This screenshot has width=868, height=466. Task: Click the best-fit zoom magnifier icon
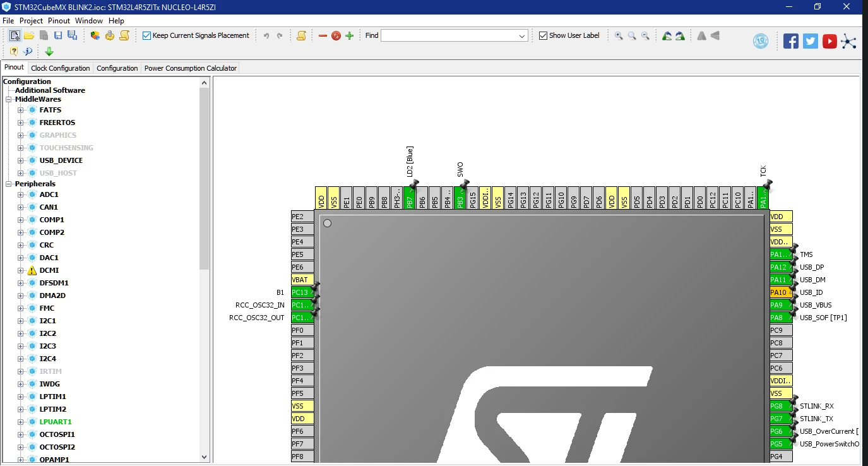coord(632,35)
